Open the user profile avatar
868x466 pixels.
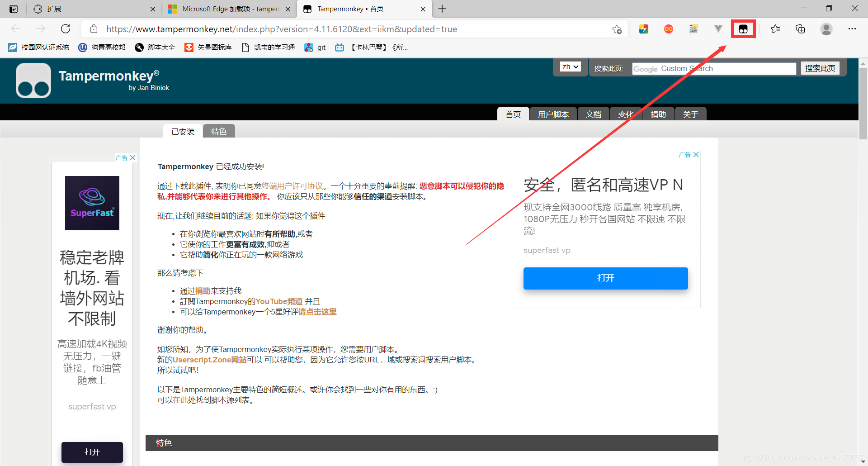pos(826,29)
